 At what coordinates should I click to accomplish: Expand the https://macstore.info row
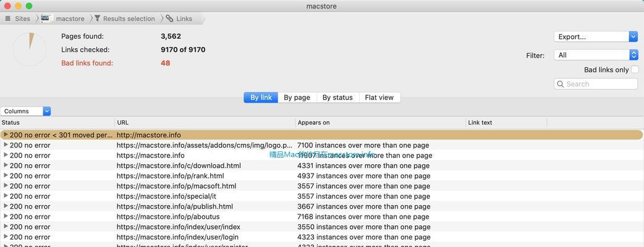coord(6,155)
